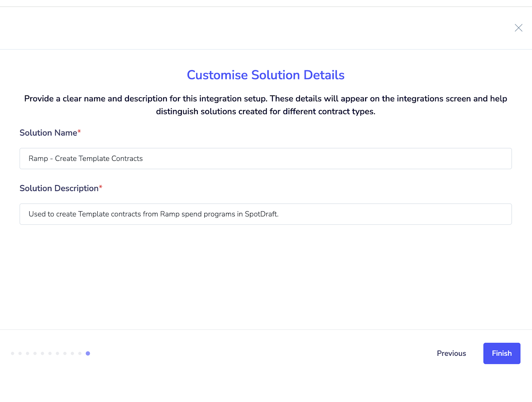Select the tenth step dot
The width and height of the screenshot is (532, 402).
[x=80, y=353]
